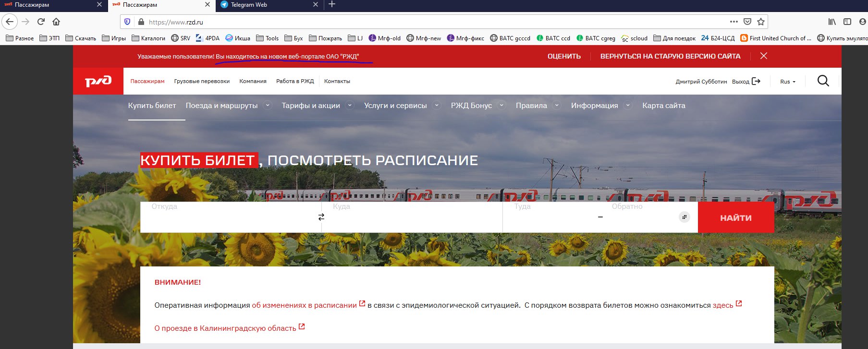Open the site search magnifier icon
The width and height of the screenshot is (868, 349).
[x=823, y=81]
